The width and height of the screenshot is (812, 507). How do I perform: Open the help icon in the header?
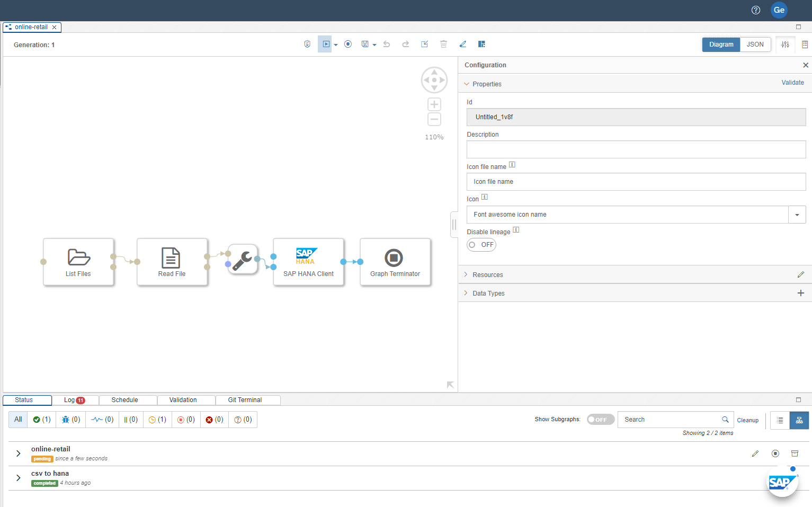[756, 10]
